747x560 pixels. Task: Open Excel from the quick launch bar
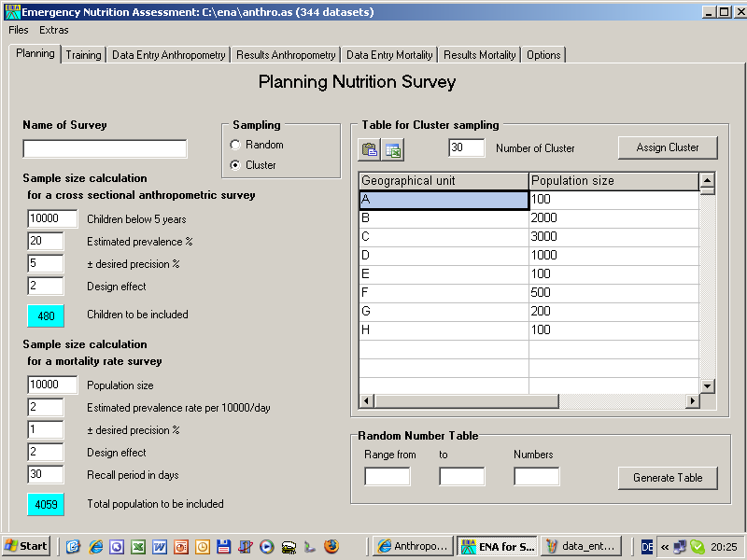tap(138, 547)
